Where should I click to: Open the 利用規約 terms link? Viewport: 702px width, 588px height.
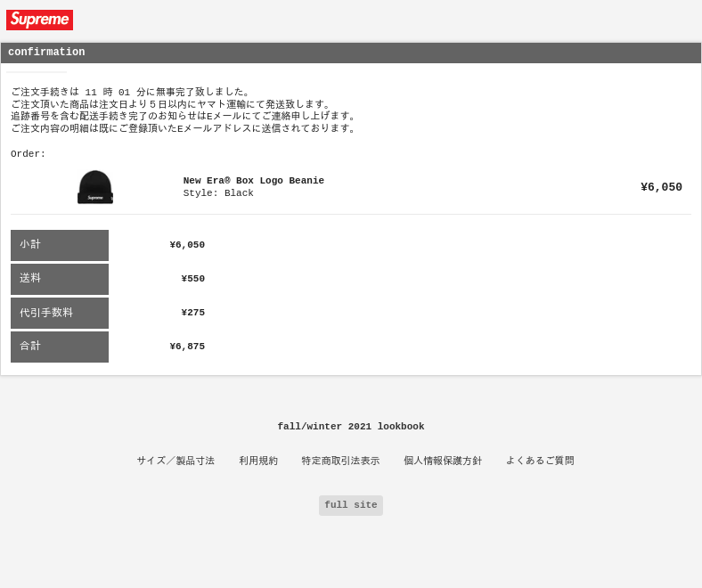coord(258,461)
